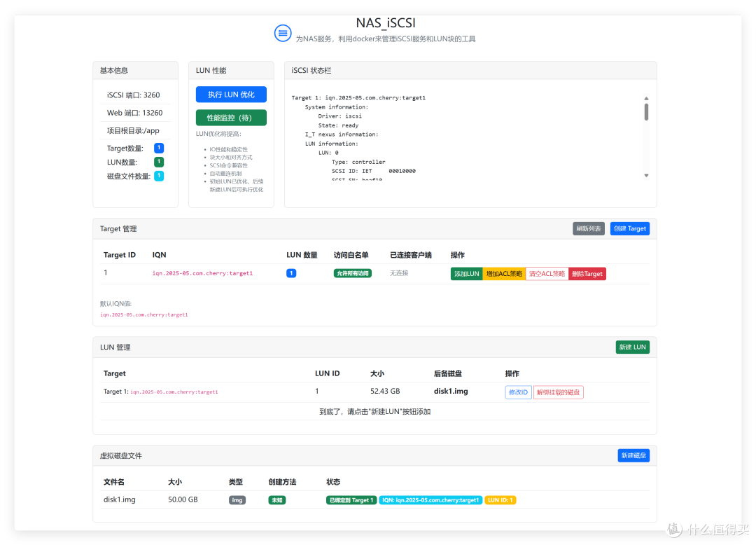Click the 自动重连机制 bullet item
The height and width of the screenshot is (545, 756).
coord(225,174)
